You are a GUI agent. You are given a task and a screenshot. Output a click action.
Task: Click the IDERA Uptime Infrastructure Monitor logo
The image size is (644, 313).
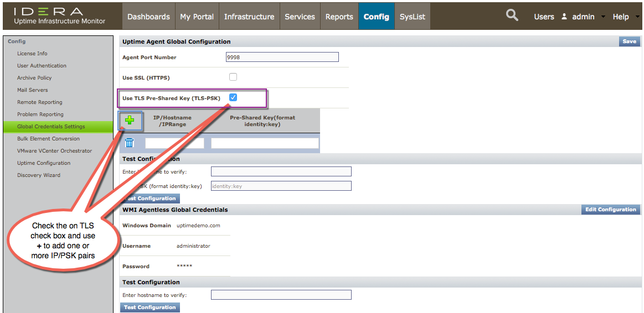60,16
